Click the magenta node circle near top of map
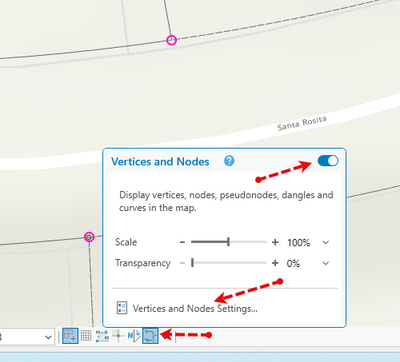400x362 pixels. click(171, 40)
